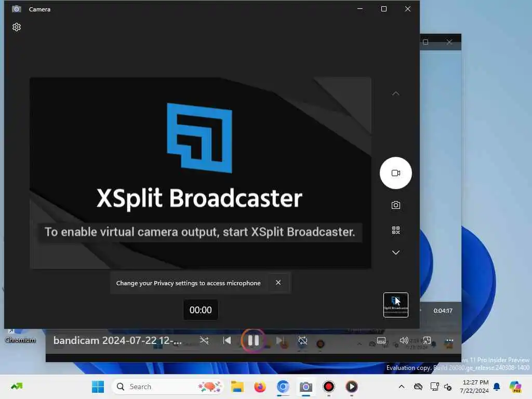Close the background media player window
Image resolution: width=532 pixels, height=399 pixels.
pos(449,42)
